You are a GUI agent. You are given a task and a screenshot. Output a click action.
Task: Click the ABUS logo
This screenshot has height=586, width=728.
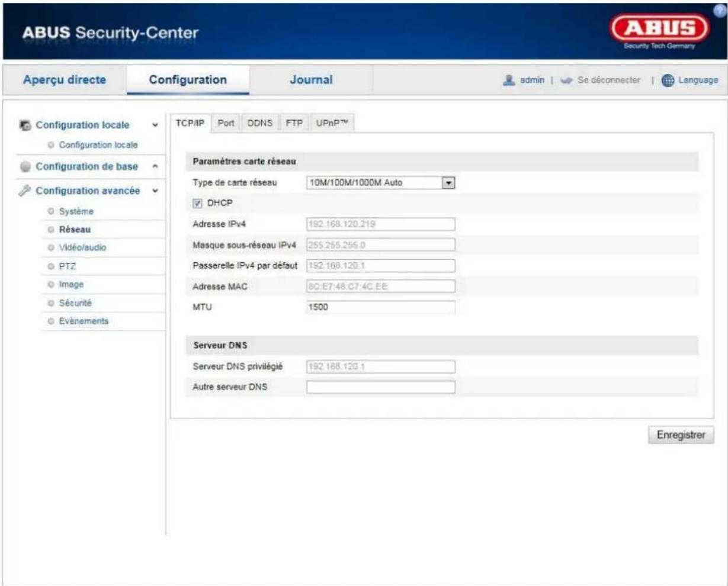659,31
